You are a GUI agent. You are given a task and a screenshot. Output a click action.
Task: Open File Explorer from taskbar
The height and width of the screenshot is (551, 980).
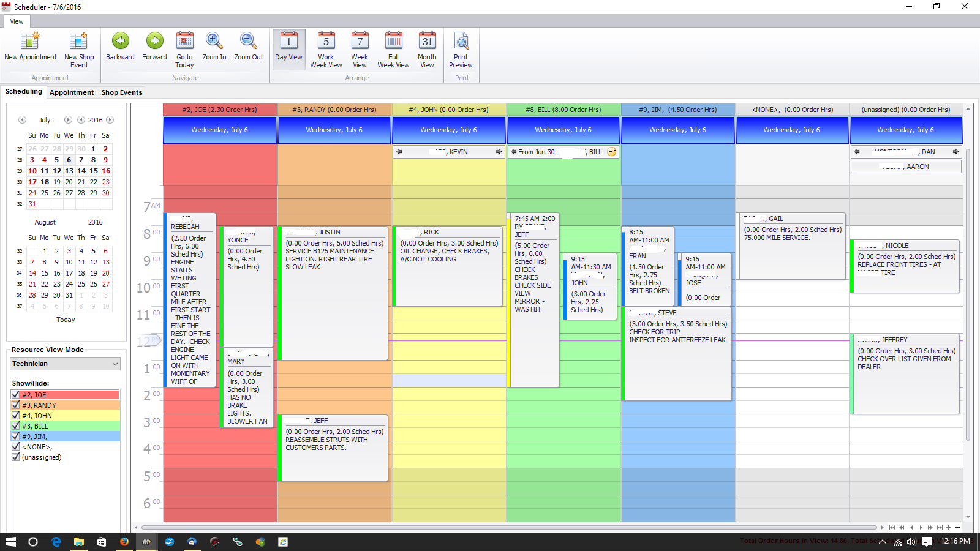tap(78, 542)
